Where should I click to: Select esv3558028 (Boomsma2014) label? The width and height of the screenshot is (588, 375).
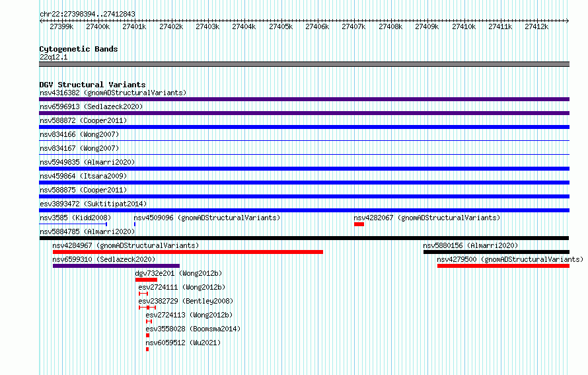(193, 329)
